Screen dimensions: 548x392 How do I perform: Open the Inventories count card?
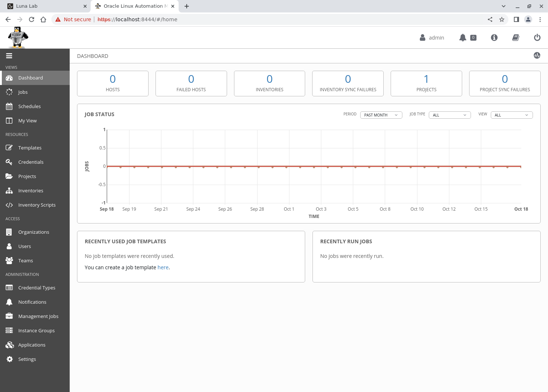[270, 84]
